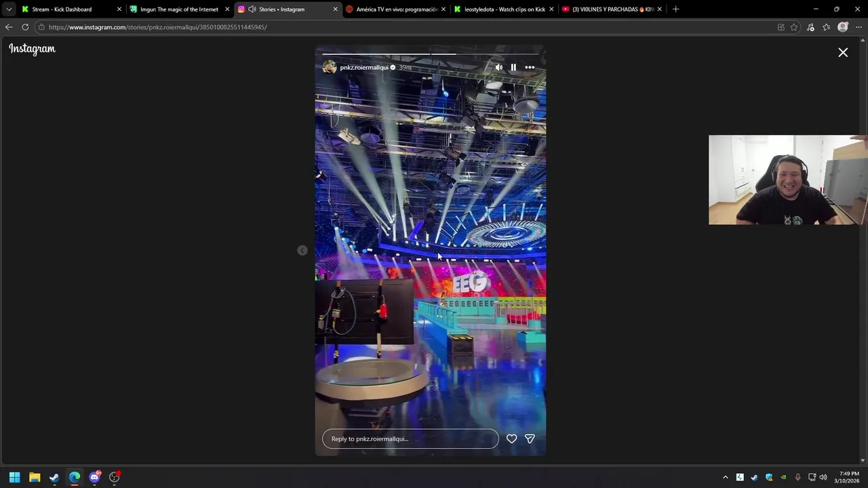Open pnkz.roiermallqui profile avatar

pyautogui.click(x=330, y=67)
